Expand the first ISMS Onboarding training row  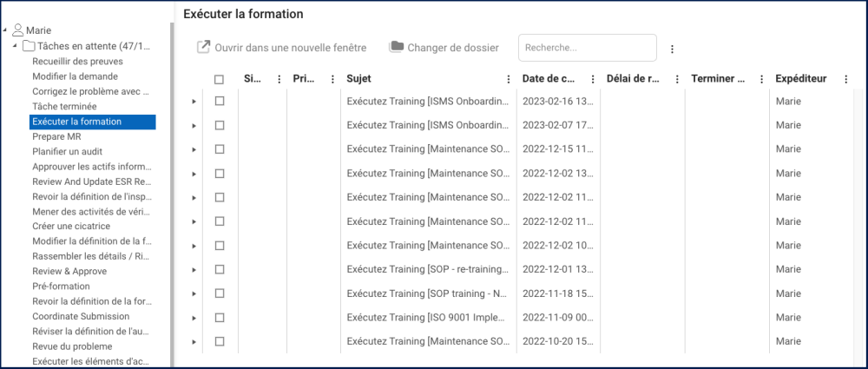(x=194, y=102)
